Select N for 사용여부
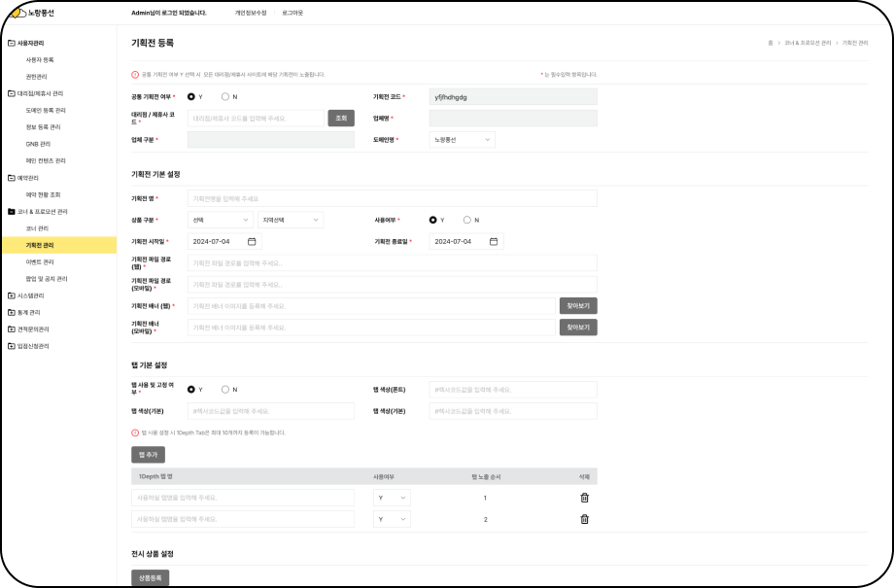This screenshot has height=588, width=894. coord(467,220)
